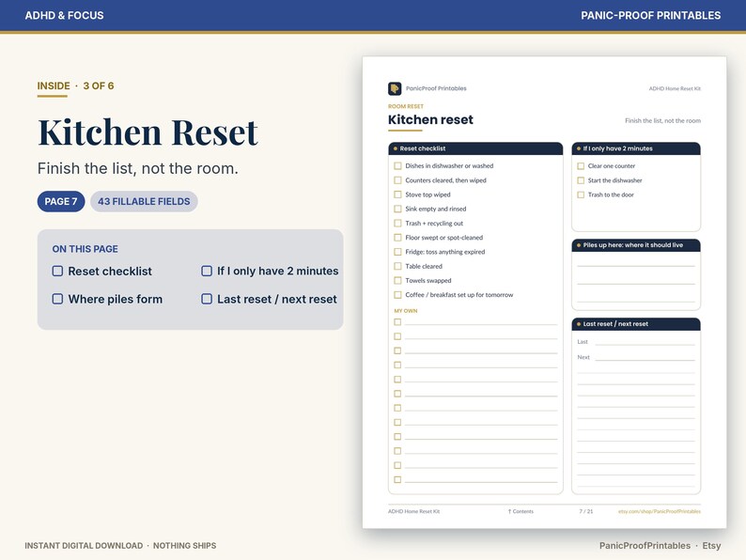Tick Floor swept or spot-cleaned checkbox

397,238
